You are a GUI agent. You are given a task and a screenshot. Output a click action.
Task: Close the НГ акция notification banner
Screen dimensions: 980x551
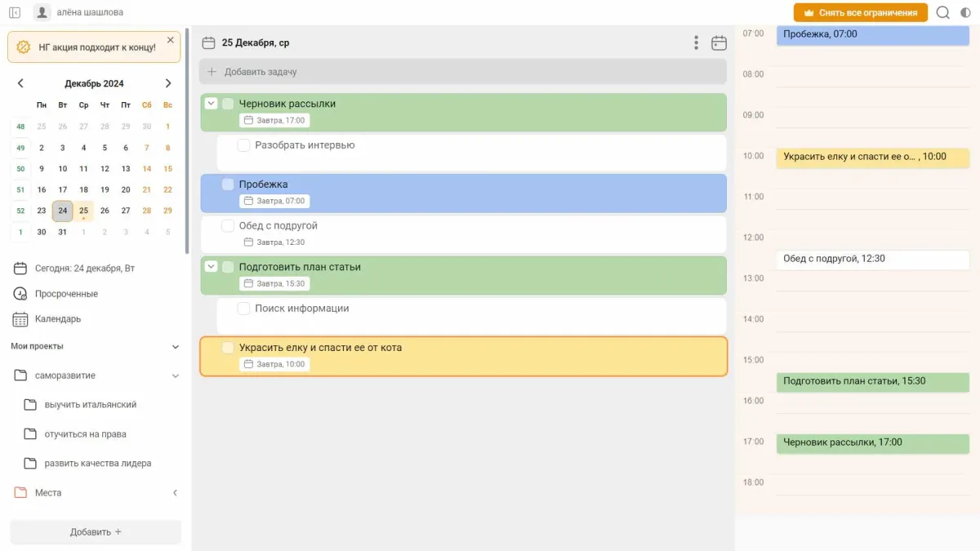click(170, 40)
